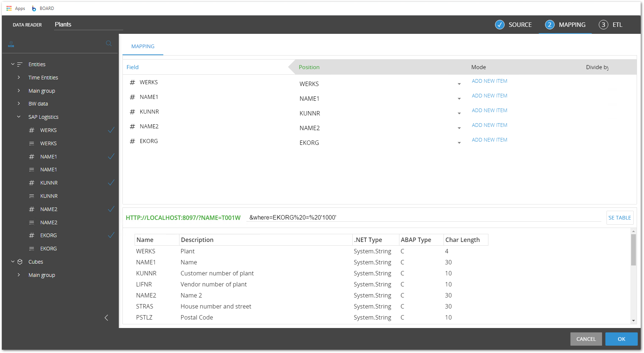Click ADD NEW ITEM for KUNNR
The height and width of the screenshot is (353, 644).
click(490, 110)
